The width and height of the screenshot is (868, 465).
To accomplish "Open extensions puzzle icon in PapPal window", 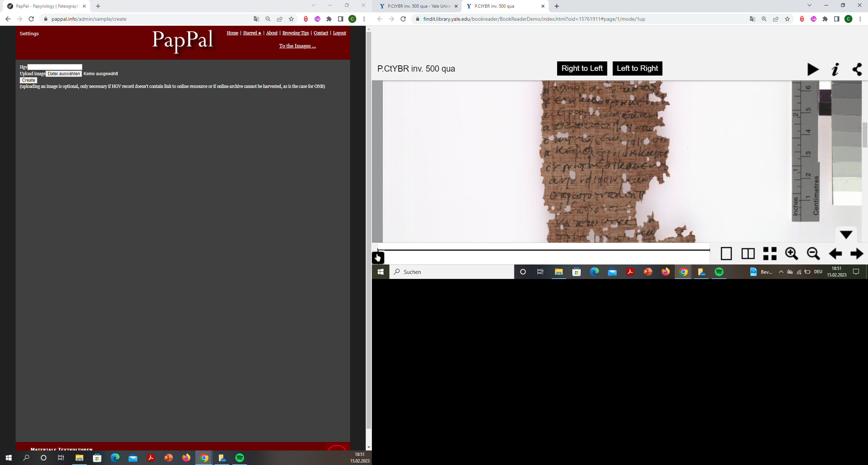I will pos(329,19).
